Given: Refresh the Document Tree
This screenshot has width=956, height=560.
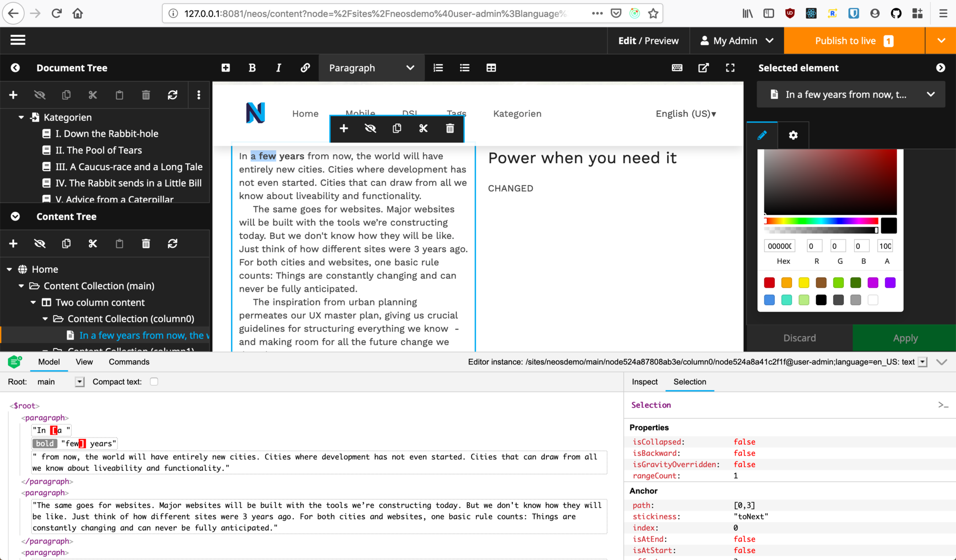Looking at the screenshot, I should 172,95.
